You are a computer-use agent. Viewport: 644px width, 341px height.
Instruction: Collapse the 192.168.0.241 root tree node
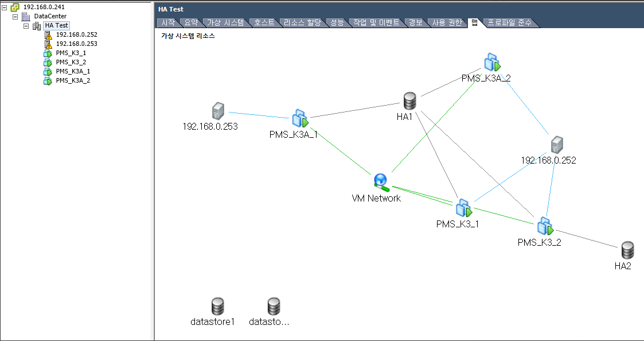pos(5,7)
